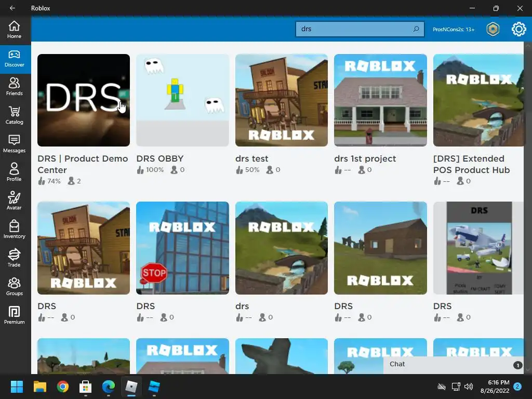This screenshot has height=399, width=532.
Task: Click the volume speaker tray icon
Action: (x=469, y=387)
